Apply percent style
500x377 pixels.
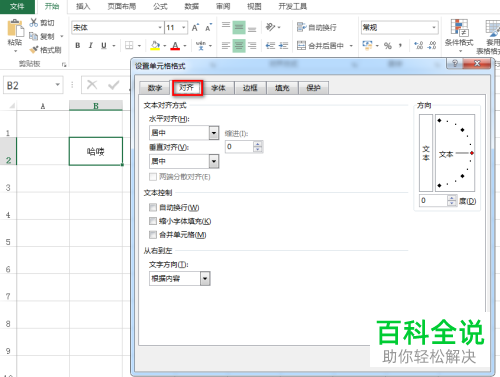pos(388,46)
